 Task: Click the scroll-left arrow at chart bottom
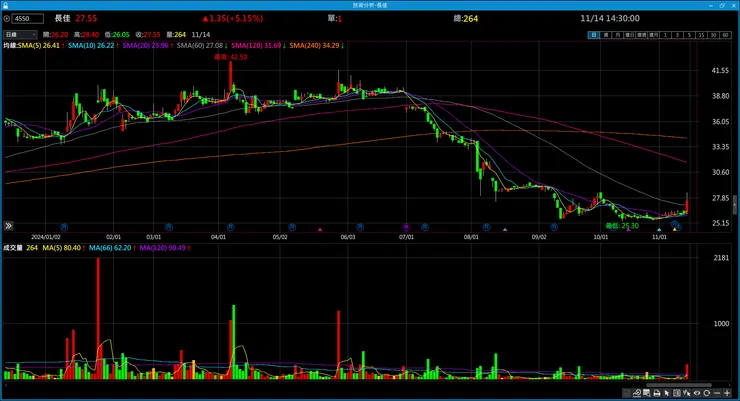click(6, 385)
